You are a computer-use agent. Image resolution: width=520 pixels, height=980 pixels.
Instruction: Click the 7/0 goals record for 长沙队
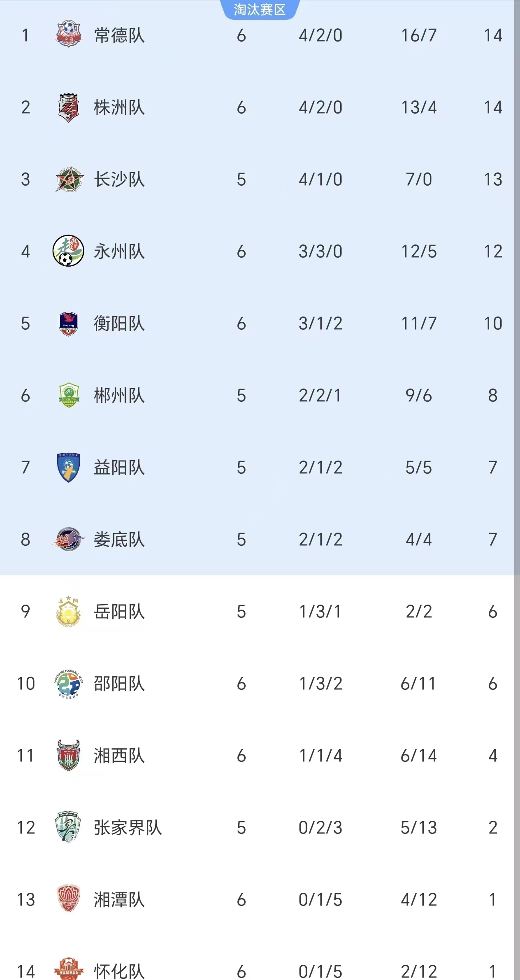pos(419,179)
